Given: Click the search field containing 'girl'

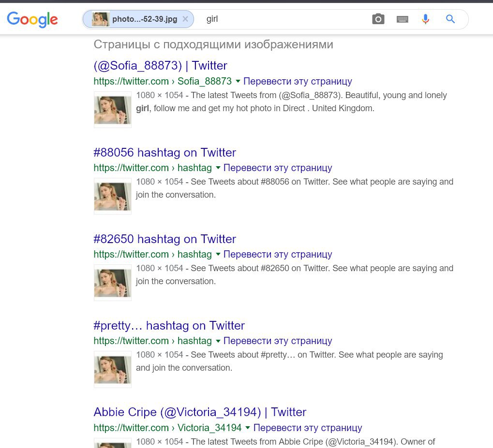Looking at the screenshot, I should (x=283, y=19).
